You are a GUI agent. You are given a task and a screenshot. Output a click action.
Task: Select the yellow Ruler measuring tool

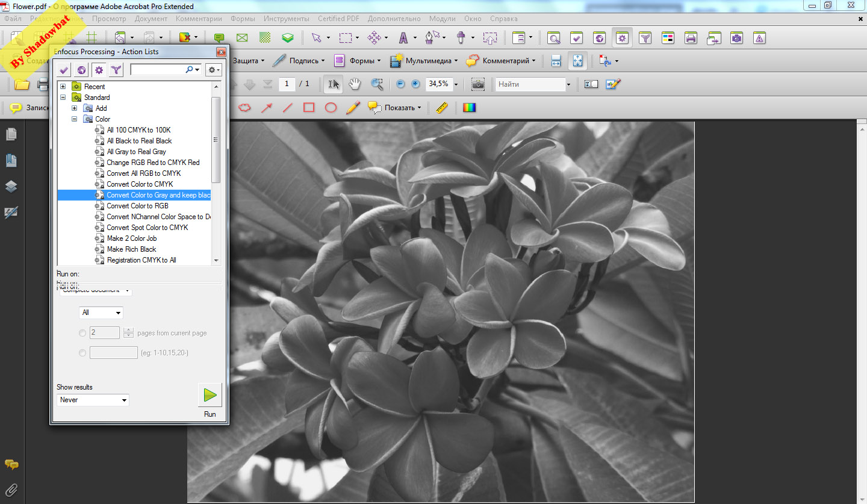pyautogui.click(x=443, y=108)
